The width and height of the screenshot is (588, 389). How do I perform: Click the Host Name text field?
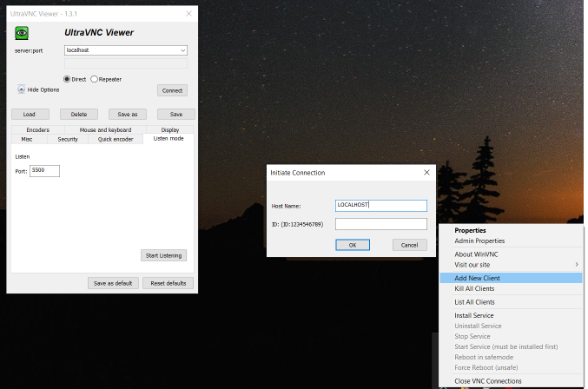(381, 206)
